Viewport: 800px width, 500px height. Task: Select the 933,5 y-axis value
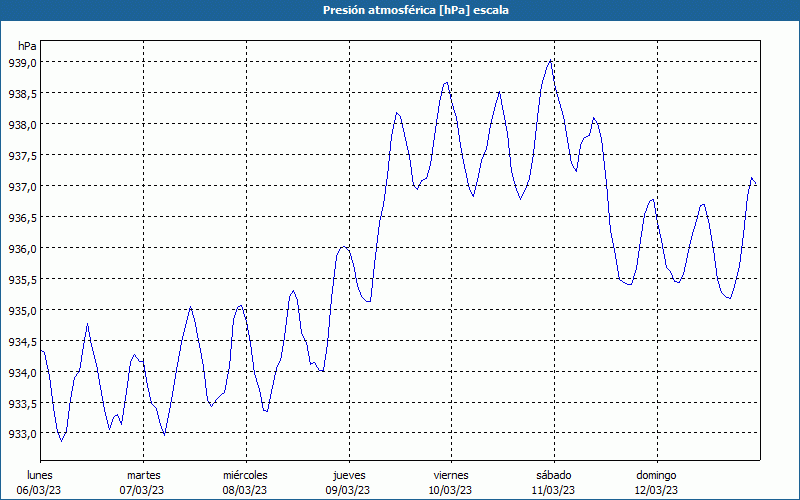click(22, 403)
